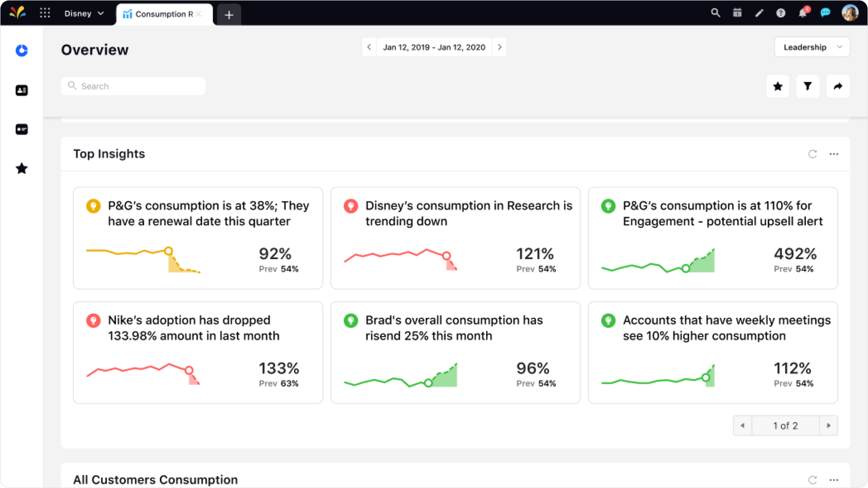The image size is (868, 488).
Task: Expand the Leadership dropdown
Action: (x=812, y=47)
